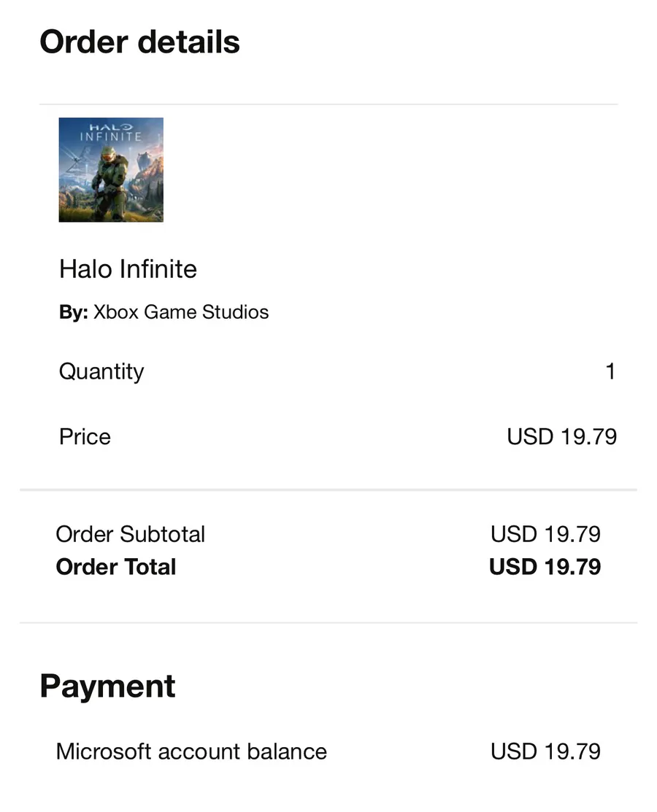Select the Microsoft account balance amount
Screen dimensions: 657x812
(x=545, y=751)
